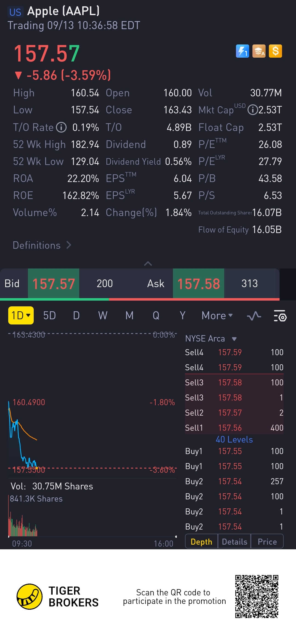296x644 pixels.
Task: Switch order book to Details view
Action: (234, 542)
